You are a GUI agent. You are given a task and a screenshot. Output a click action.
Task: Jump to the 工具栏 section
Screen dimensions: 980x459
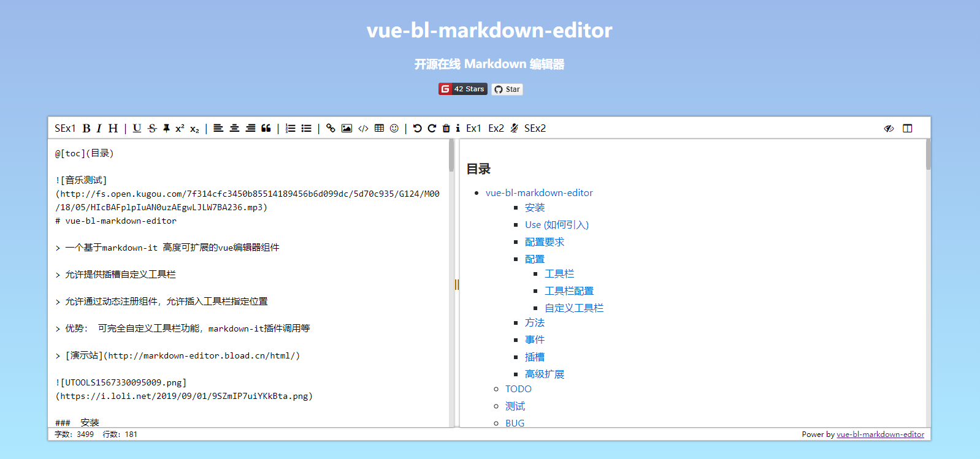pyautogui.click(x=559, y=274)
